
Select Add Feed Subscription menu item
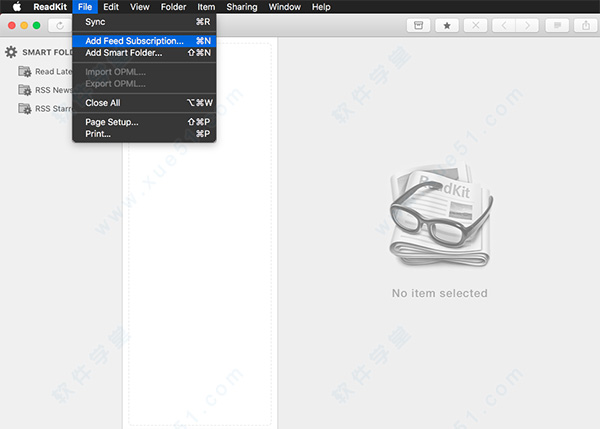click(x=144, y=41)
